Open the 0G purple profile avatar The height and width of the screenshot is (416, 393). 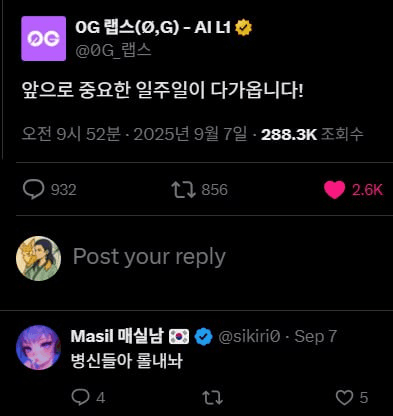pos(44,39)
